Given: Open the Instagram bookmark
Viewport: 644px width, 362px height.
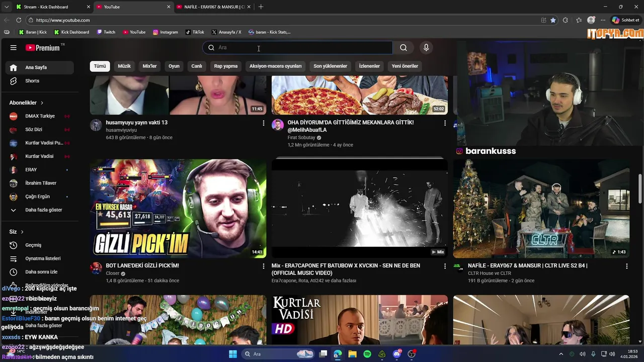Looking at the screenshot, I should pyautogui.click(x=166, y=32).
